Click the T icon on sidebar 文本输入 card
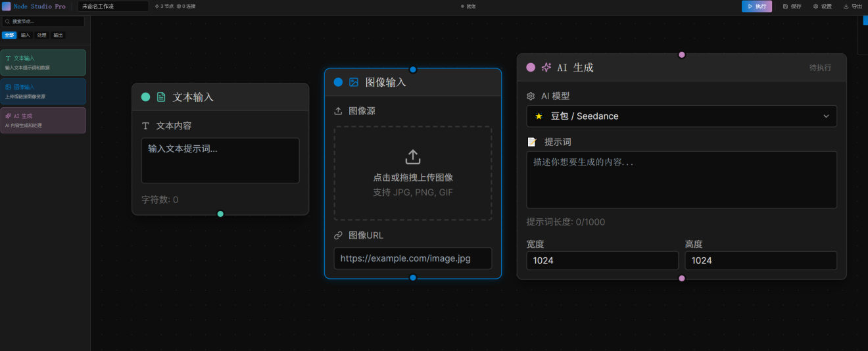Image resolution: width=868 pixels, height=351 pixels. [8, 59]
